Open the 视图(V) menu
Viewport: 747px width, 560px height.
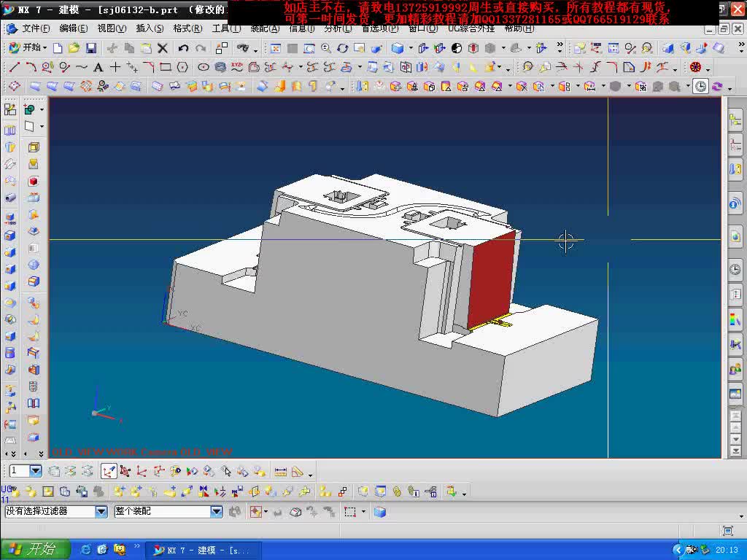[x=112, y=28]
